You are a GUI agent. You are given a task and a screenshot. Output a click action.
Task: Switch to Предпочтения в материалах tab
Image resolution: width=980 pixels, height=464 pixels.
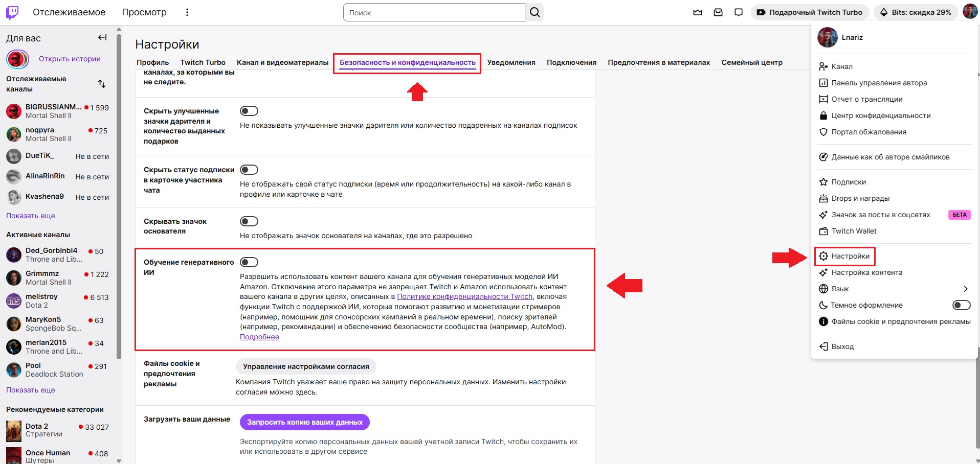click(x=659, y=62)
